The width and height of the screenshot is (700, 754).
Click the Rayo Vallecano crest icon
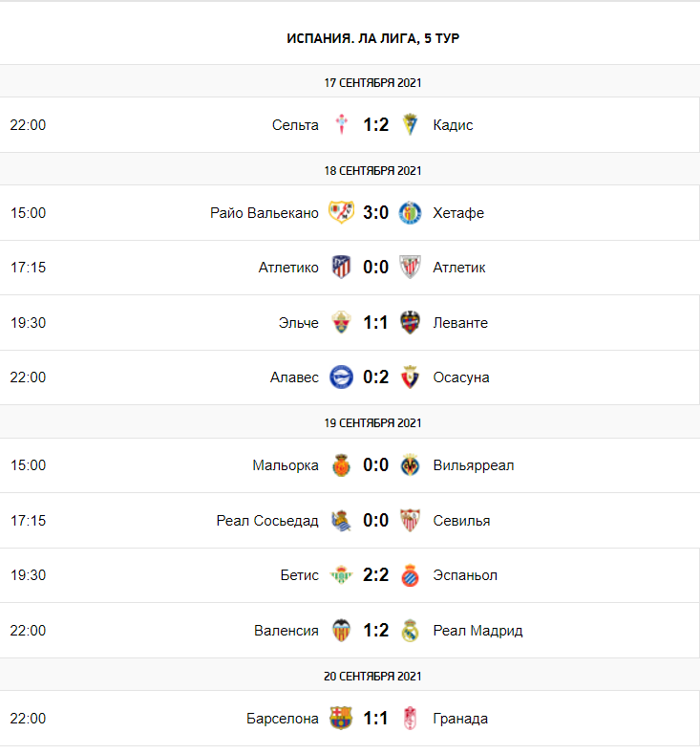(341, 212)
